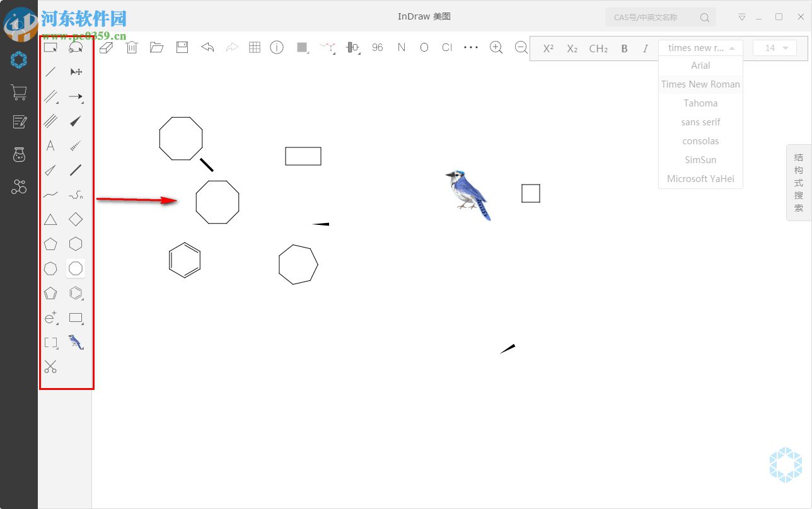Toggle italic text formatting

tap(645, 48)
